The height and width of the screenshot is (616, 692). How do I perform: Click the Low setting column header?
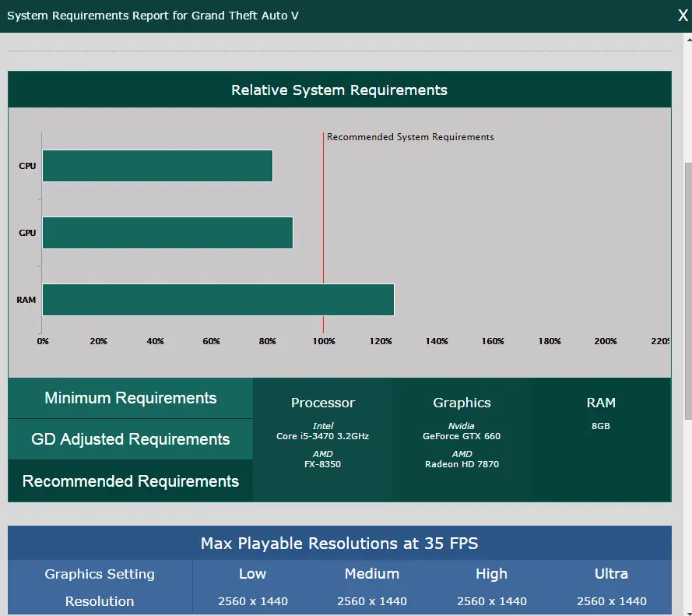click(252, 574)
